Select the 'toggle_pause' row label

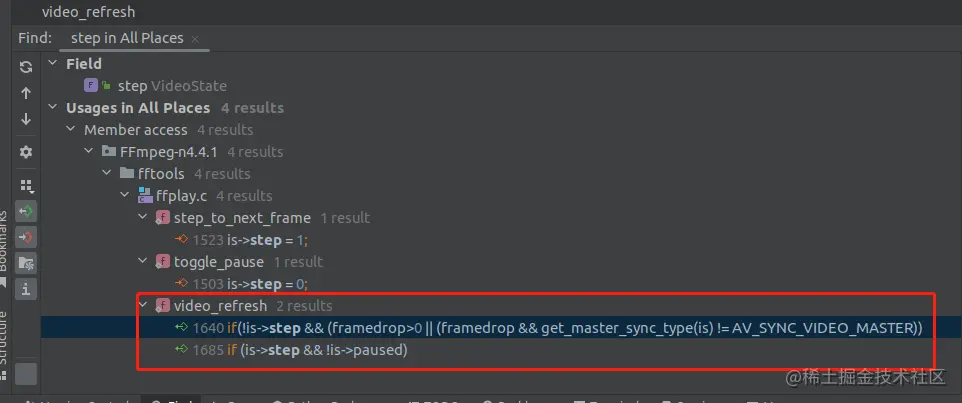pos(219,262)
